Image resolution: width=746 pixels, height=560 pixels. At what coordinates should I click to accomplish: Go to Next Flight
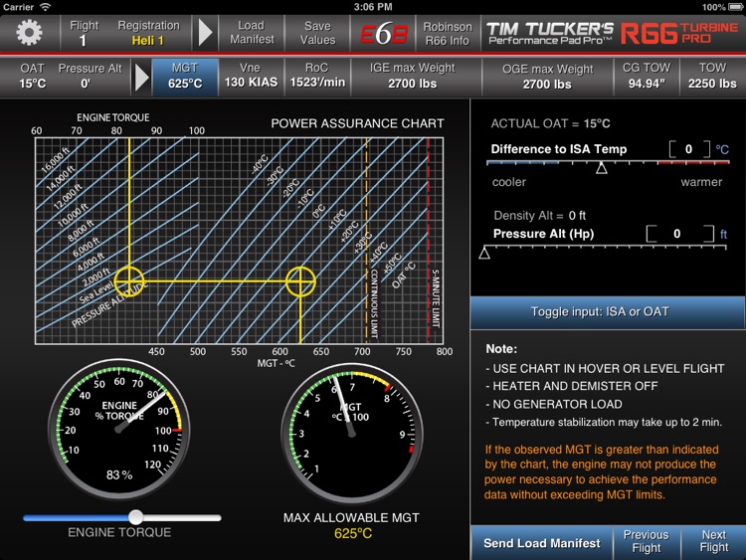coord(713,542)
